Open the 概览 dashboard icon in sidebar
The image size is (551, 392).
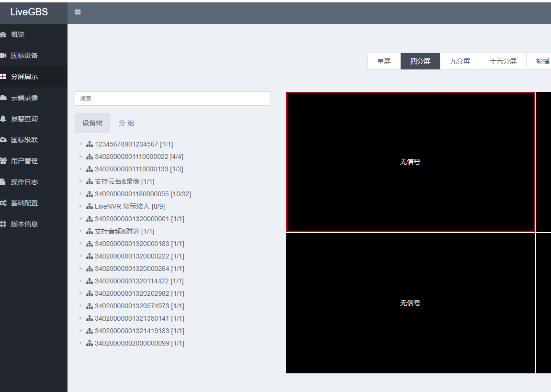pyautogui.click(x=3, y=34)
